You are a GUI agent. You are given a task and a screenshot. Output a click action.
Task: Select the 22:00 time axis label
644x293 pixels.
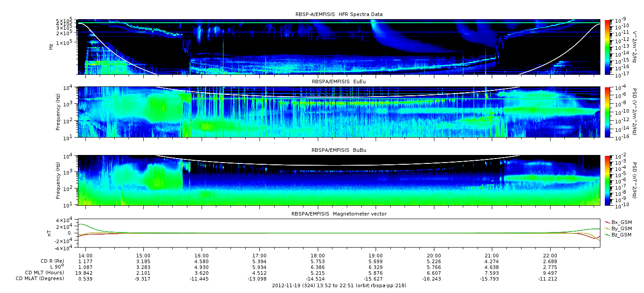coord(550,255)
